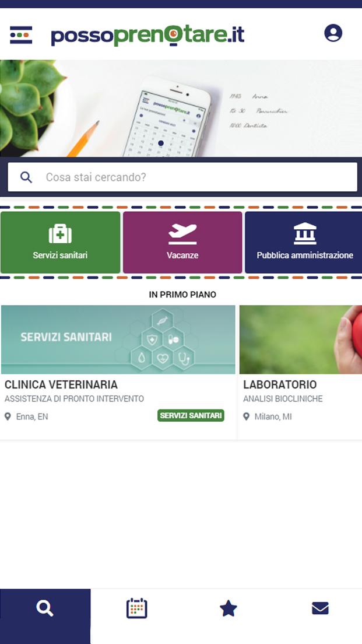362x644 pixels.
Task: Click the first-aid kit icon
Action: click(61, 234)
